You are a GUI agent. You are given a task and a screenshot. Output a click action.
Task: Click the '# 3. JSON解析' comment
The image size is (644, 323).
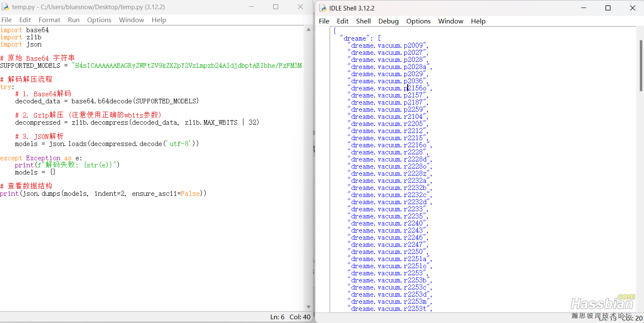click(x=39, y=136)
